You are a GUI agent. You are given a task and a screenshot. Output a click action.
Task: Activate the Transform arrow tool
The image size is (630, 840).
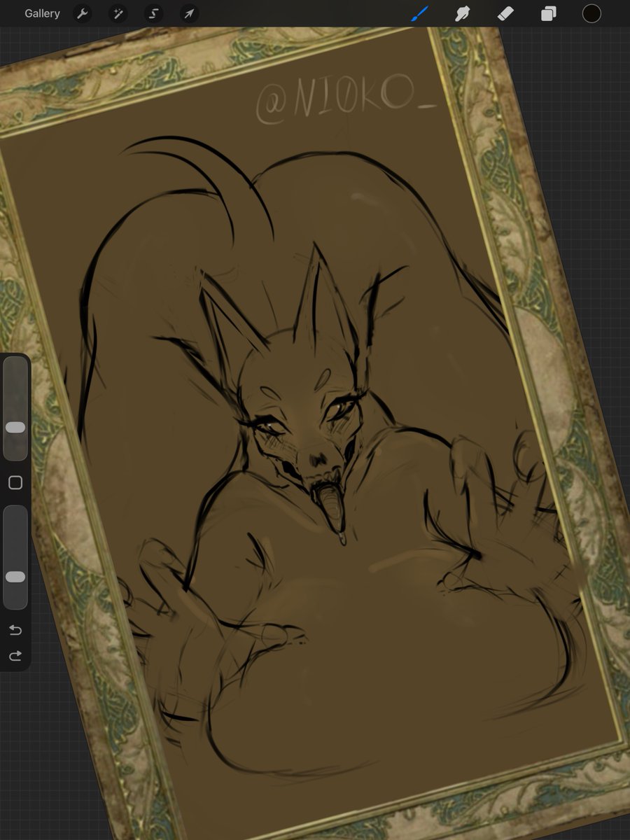point(189,13)
